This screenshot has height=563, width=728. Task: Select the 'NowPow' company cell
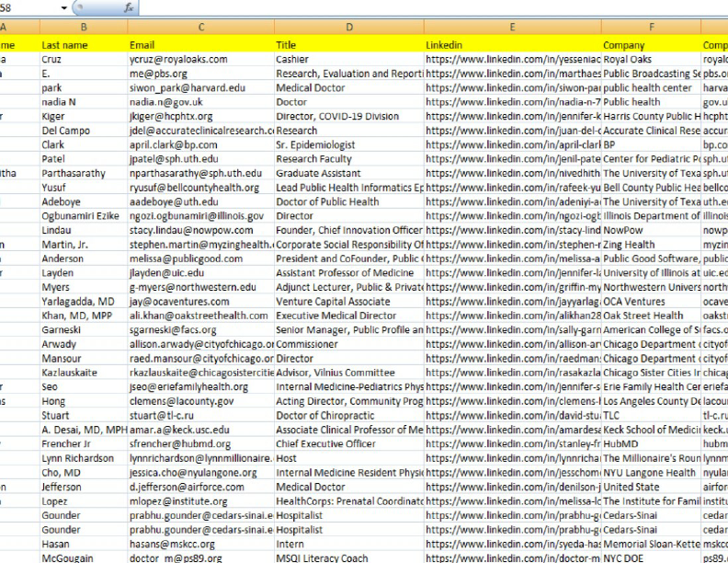(652, 230)
